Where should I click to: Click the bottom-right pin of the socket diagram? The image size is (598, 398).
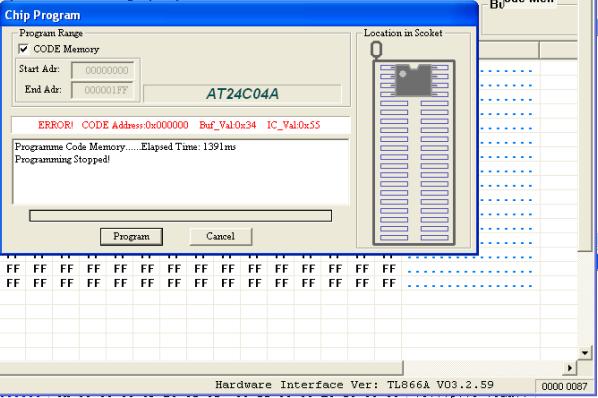434,238
